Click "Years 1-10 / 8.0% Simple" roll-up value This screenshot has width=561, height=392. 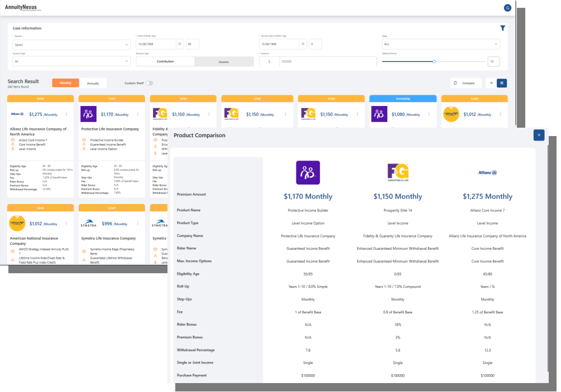pos(308,287)
